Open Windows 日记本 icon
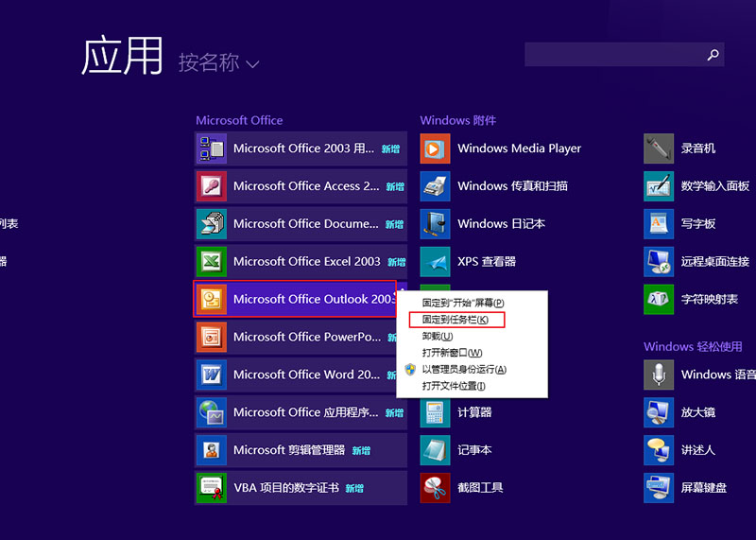This screenshot has height=540, width=756. [x=435, y=223]
